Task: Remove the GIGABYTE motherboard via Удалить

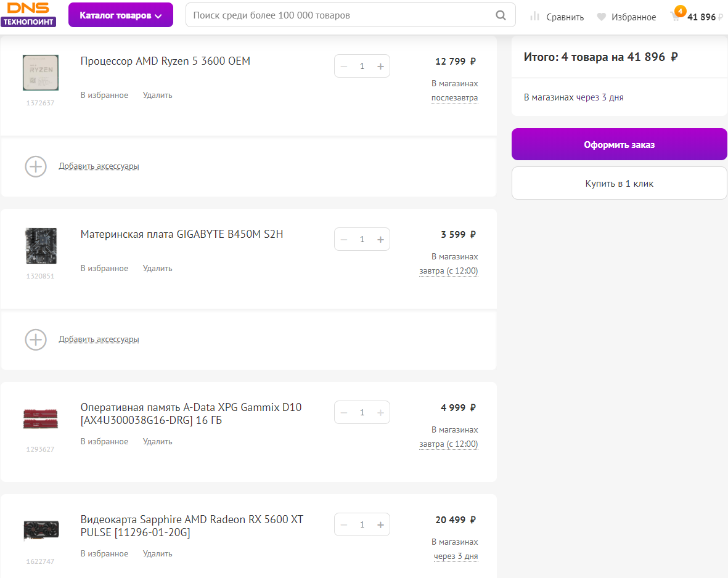Action: coord(157,269)
